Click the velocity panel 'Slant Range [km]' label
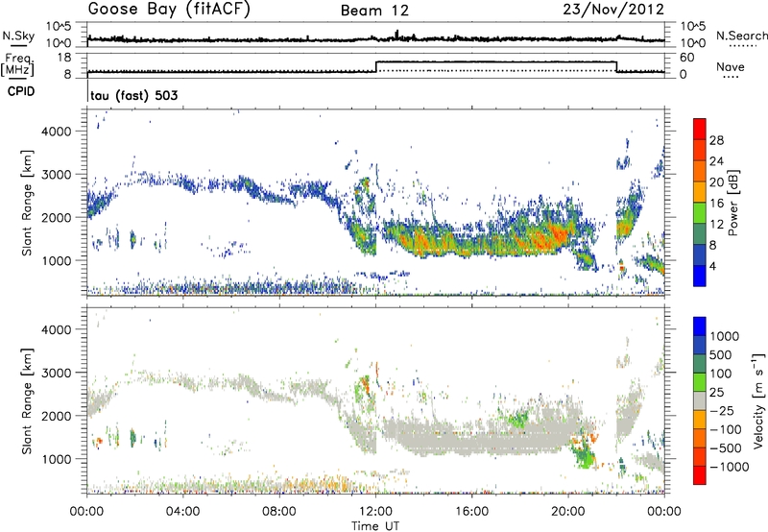The width and height of the screenshot is (768, 532). point(27,400)
